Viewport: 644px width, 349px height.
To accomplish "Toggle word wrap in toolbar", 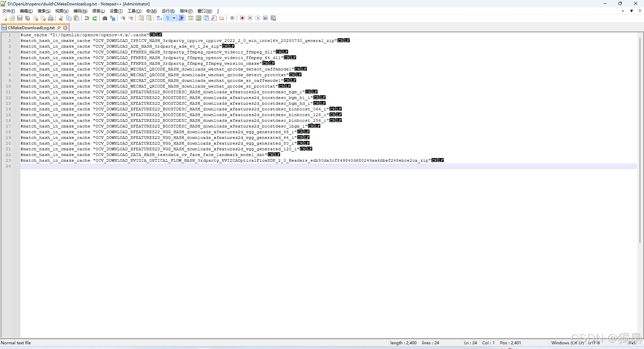I will click(159, 18).
